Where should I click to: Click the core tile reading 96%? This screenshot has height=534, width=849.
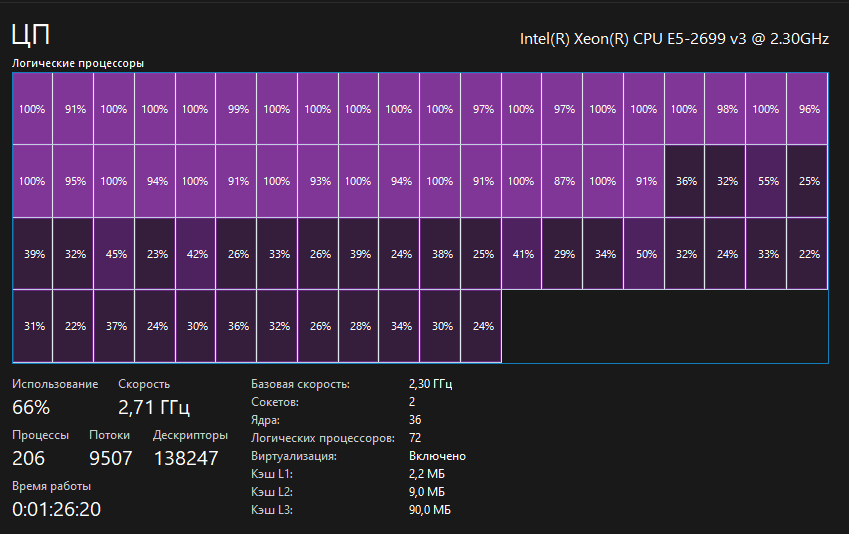click(807, 109)
